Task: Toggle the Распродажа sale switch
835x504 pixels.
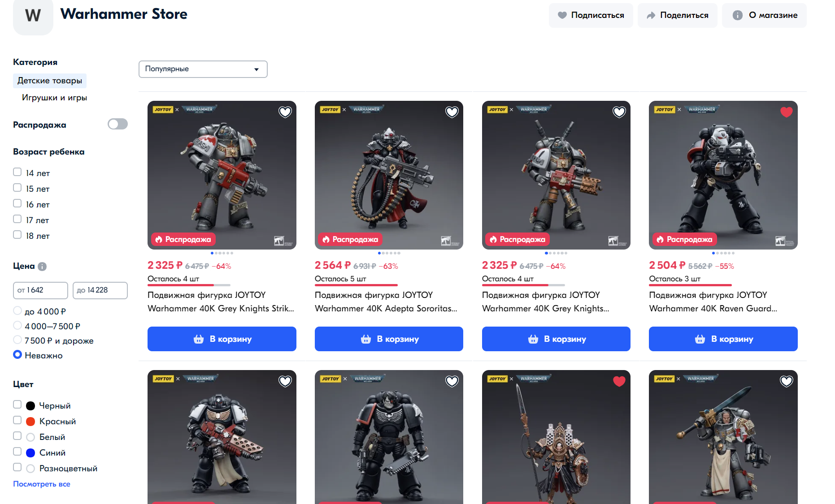Action: (117, 124)
